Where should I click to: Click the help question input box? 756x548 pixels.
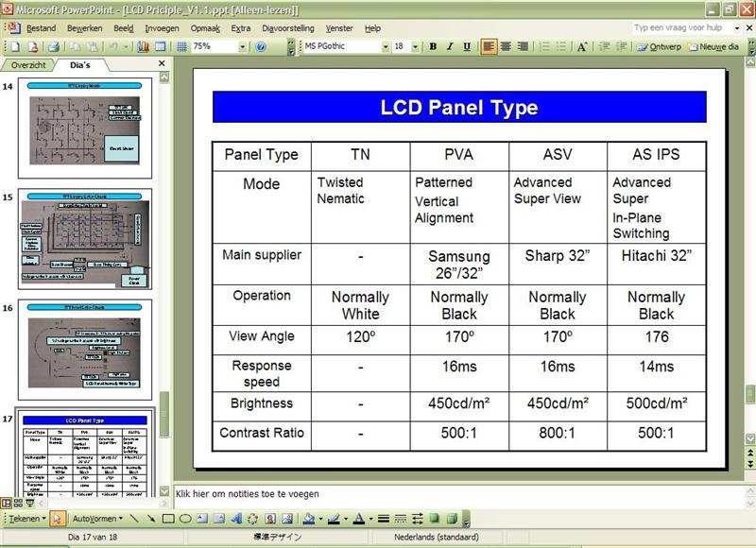pyautogui.click(x=681, y=28)
